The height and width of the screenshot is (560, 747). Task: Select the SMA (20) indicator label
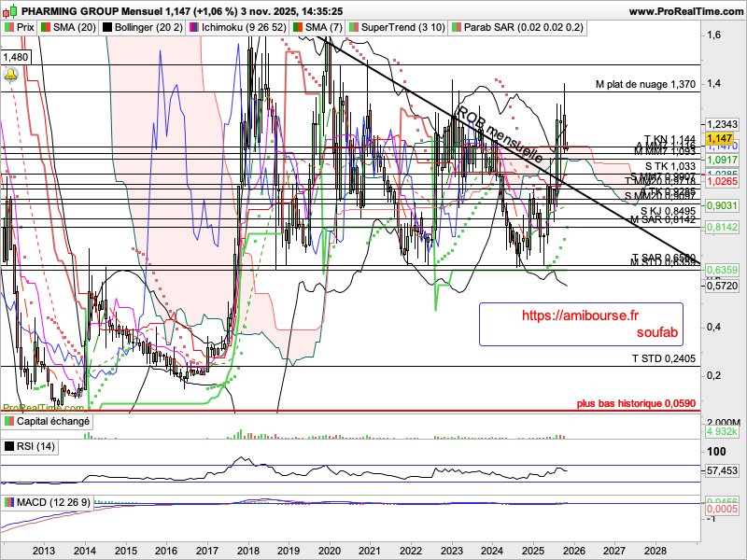coord(73,28)
